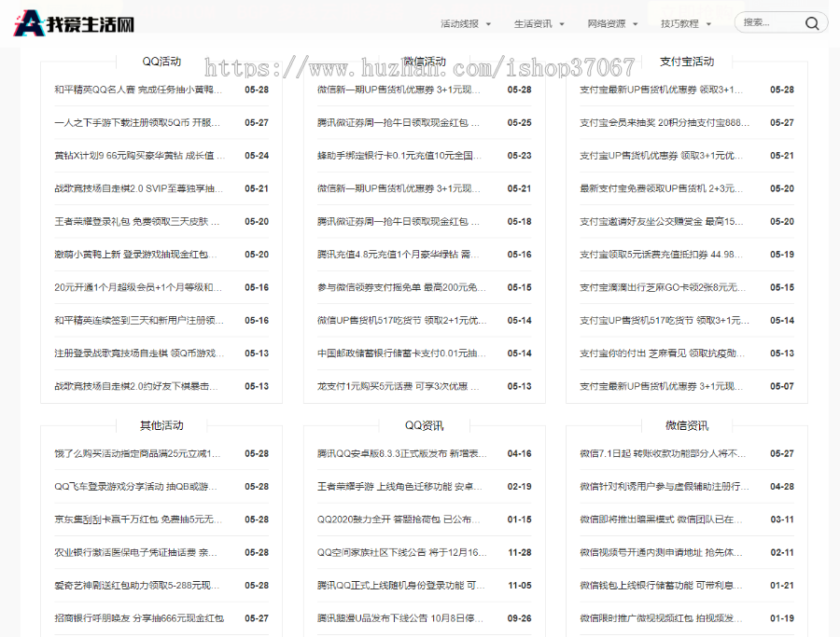Screen dimensions: 840x637
Task: Expand the arrow next to 生活资讯
Action: [562, 24]
